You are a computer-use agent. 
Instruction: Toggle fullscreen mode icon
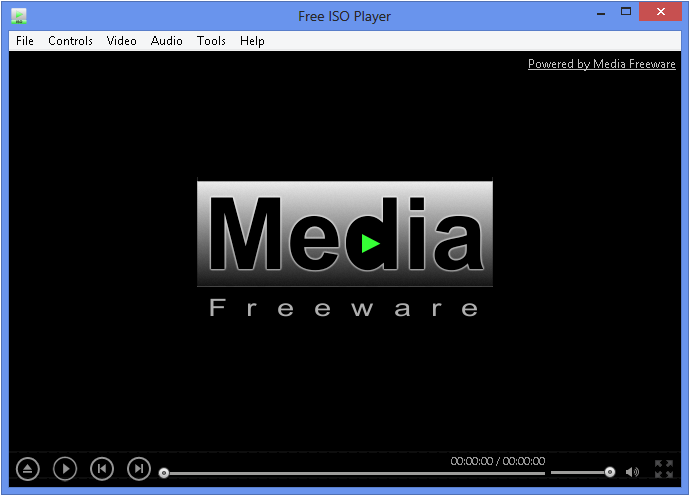[x=664, y=469]
